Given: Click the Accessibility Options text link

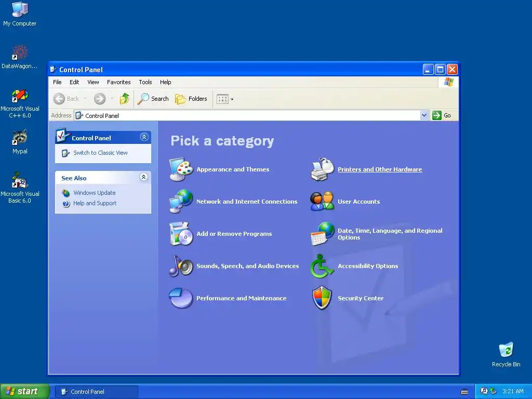Looking at the screenshot, I should [x=368, y=266].
